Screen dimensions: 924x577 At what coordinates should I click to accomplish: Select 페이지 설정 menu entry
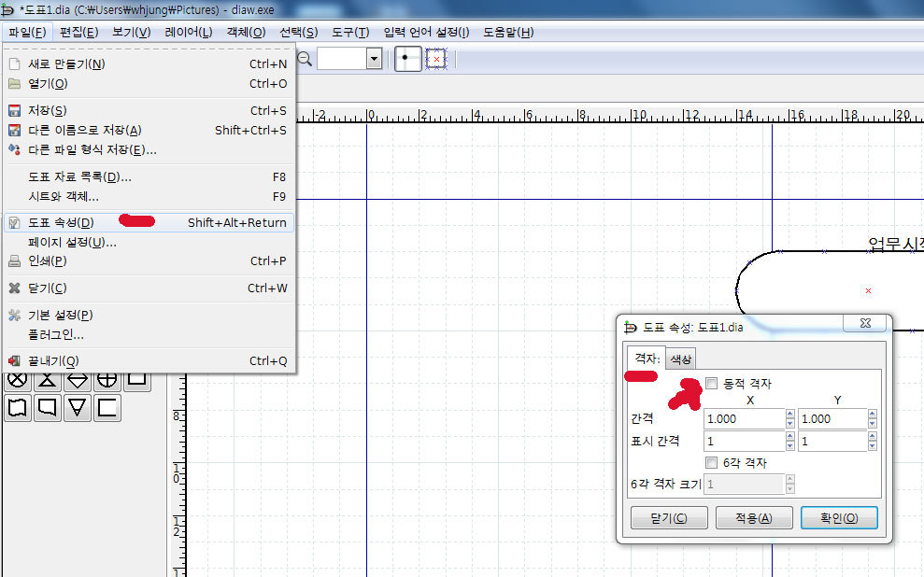[x=72, y=242]
